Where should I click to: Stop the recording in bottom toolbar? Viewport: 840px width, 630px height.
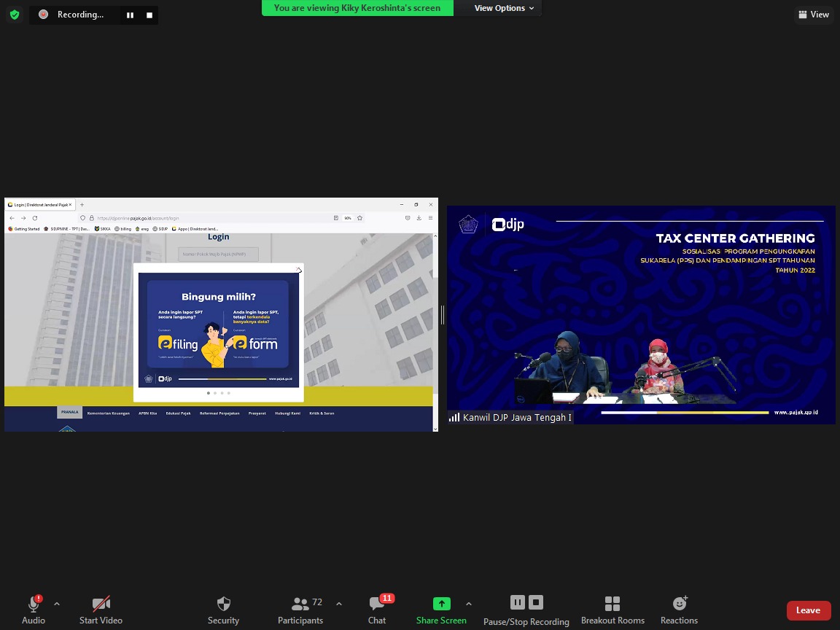click(x=536, y=602)
